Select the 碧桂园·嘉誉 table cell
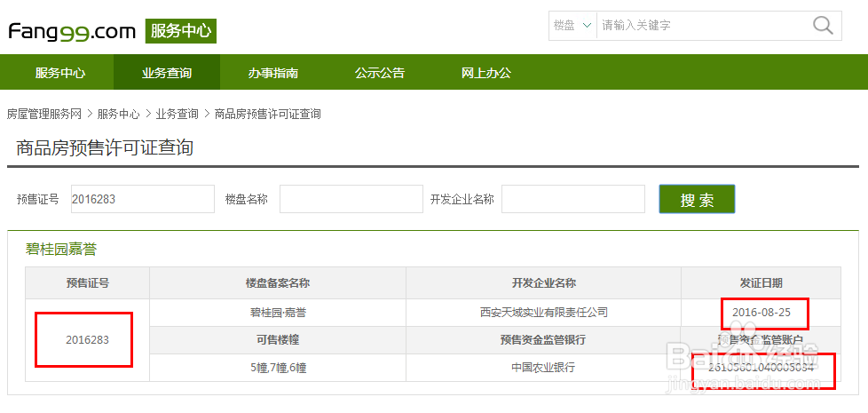The width and height of the screenshot is (868, 413). pos(278,313)
